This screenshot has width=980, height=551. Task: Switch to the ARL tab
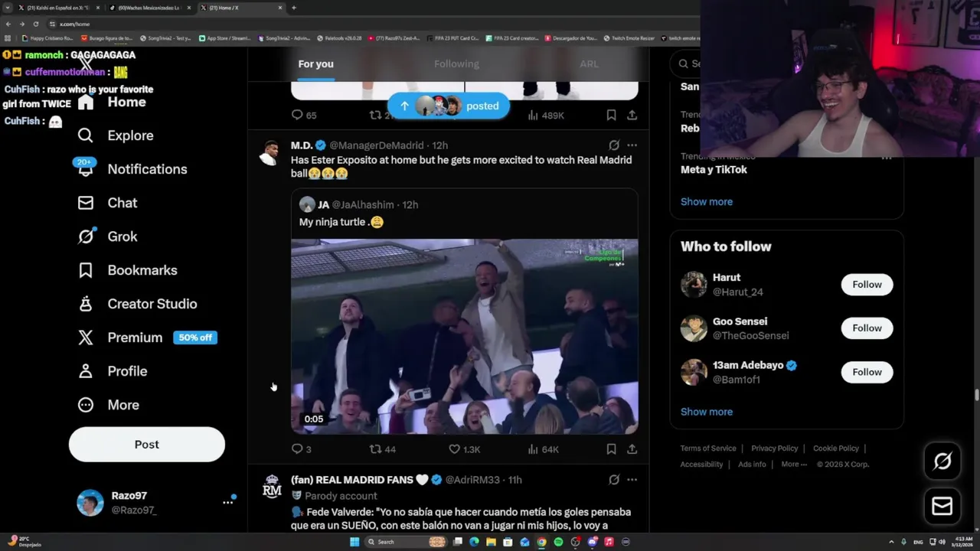(590, 64)
